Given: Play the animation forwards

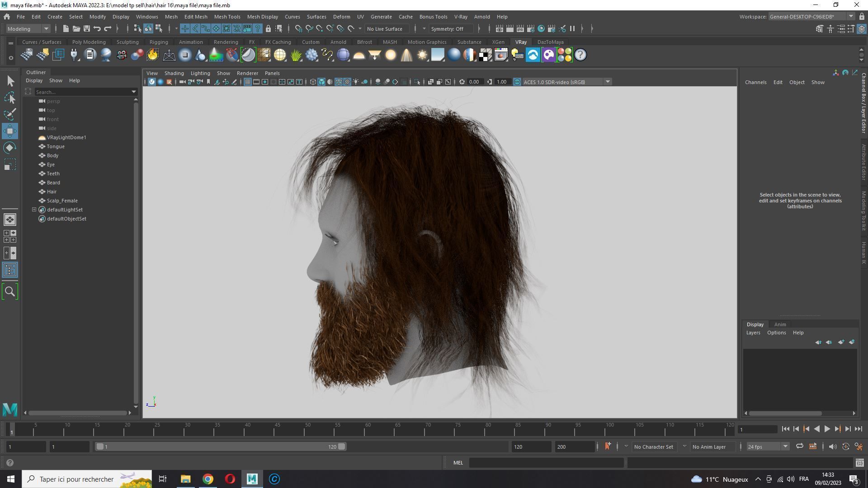Looking at the screenshot, I should [827, 429].
